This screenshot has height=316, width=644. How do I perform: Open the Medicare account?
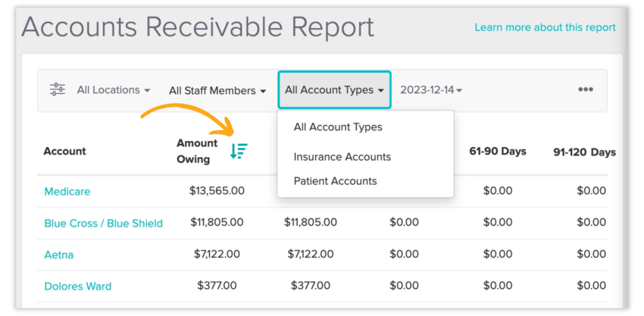coord(67,192)
